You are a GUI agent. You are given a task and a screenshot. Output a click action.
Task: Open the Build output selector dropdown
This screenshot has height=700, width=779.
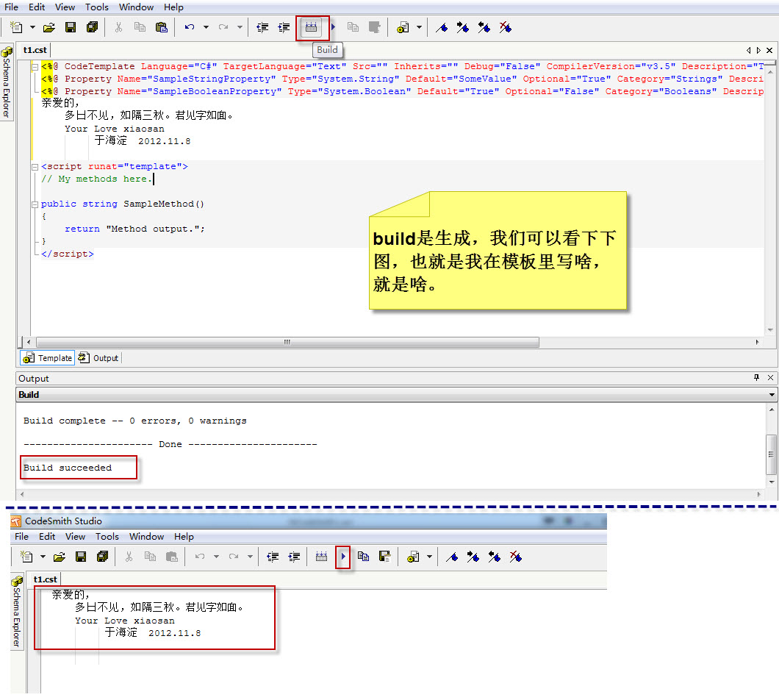tap(772, 395)
